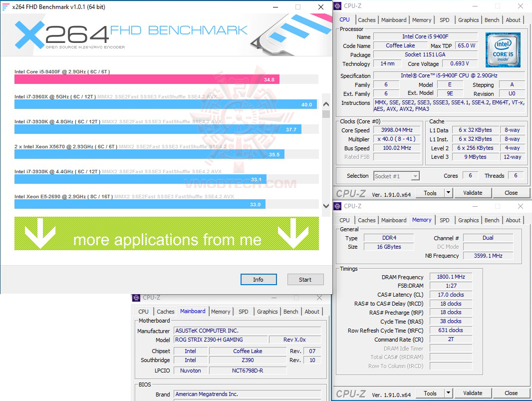This screenshot has height=401, width=532.
Task: Click the x264 FHD Benchmark title bar icon
Action: 6,7
